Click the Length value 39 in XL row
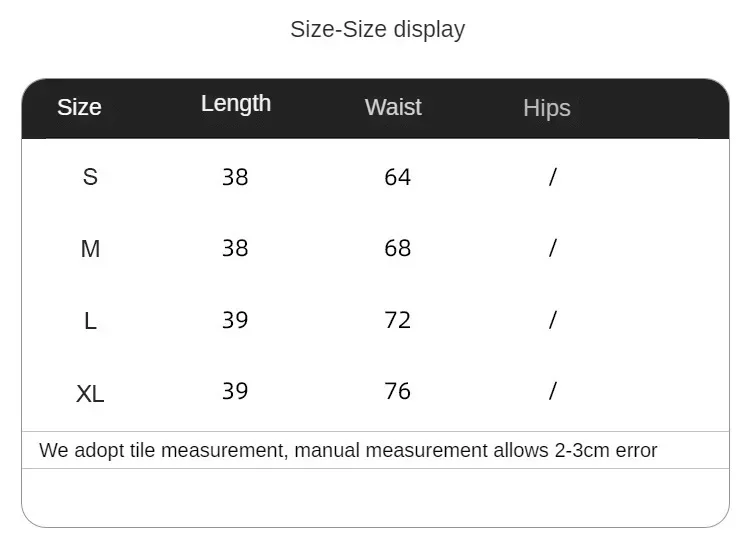The width and height of the screenshot is (750, 558). [235, 391]
